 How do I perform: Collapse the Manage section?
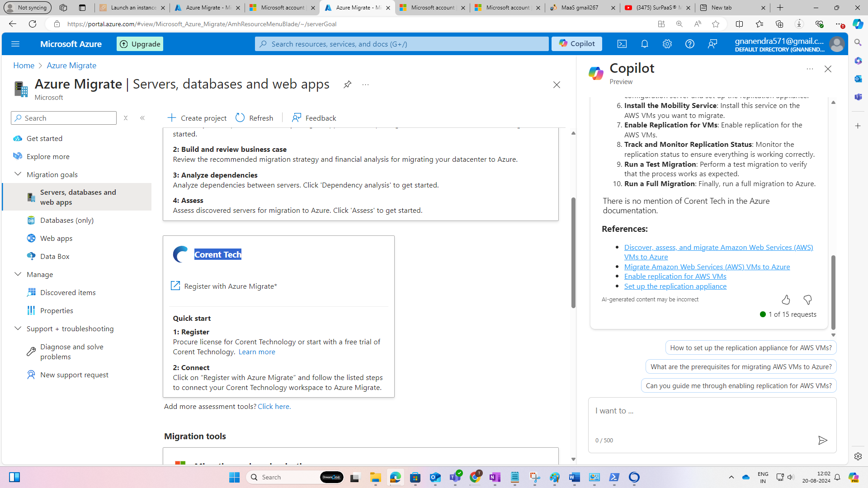18,274
